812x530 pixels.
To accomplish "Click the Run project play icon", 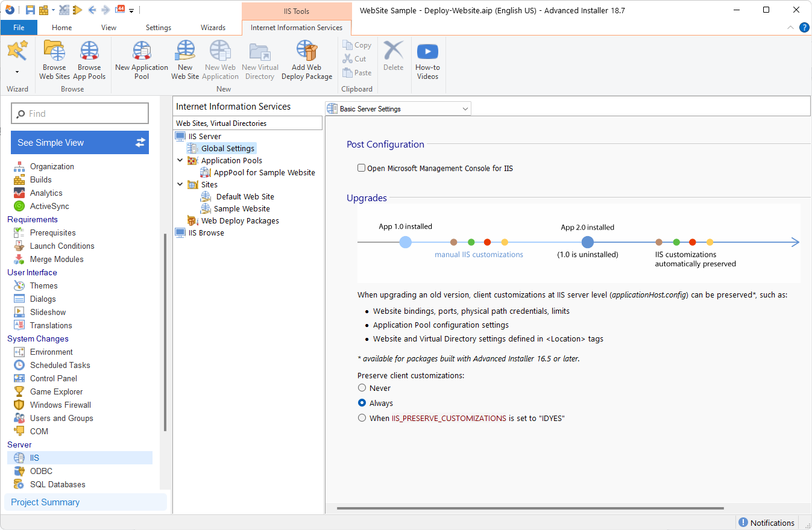I will click(x=77, y=10).
